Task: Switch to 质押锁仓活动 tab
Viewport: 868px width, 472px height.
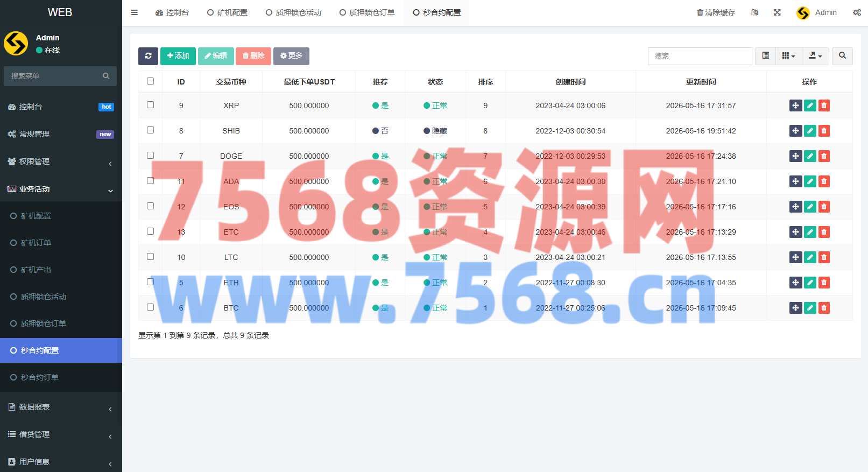Action: 293,12
